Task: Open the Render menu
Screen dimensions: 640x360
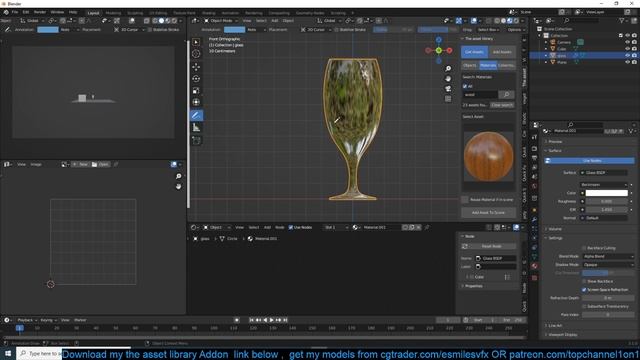Action: click(40, 12)
